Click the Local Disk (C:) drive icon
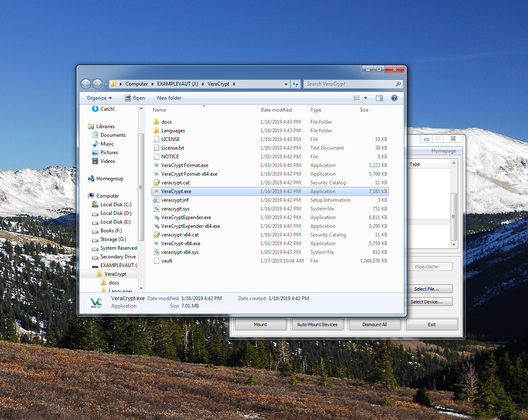The width and height of the screenshot is (528, 420). 95,205
